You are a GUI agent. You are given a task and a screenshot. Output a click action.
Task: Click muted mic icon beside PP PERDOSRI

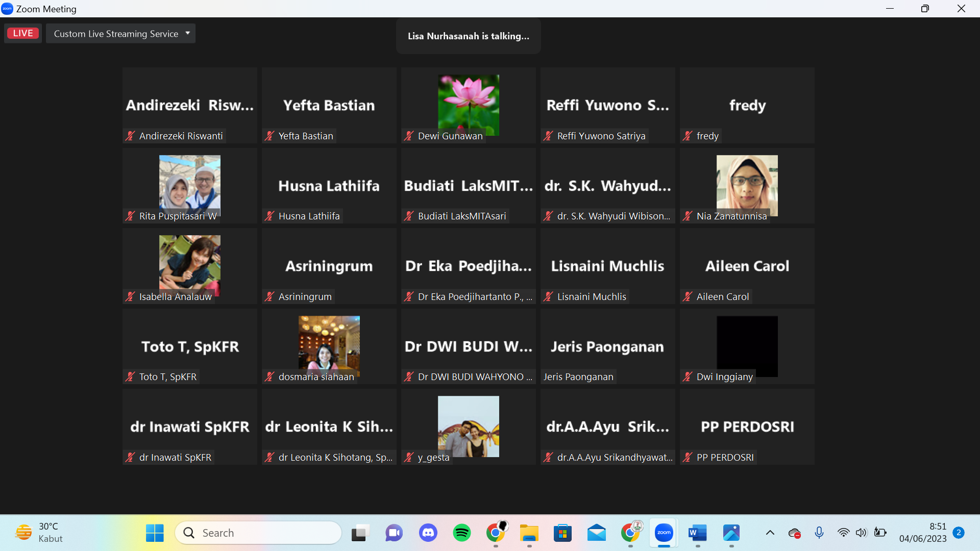(x=688, y=457)
